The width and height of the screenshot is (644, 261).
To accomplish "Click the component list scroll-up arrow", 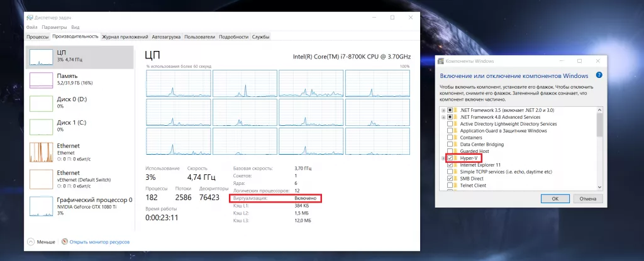I will (599, 110).
